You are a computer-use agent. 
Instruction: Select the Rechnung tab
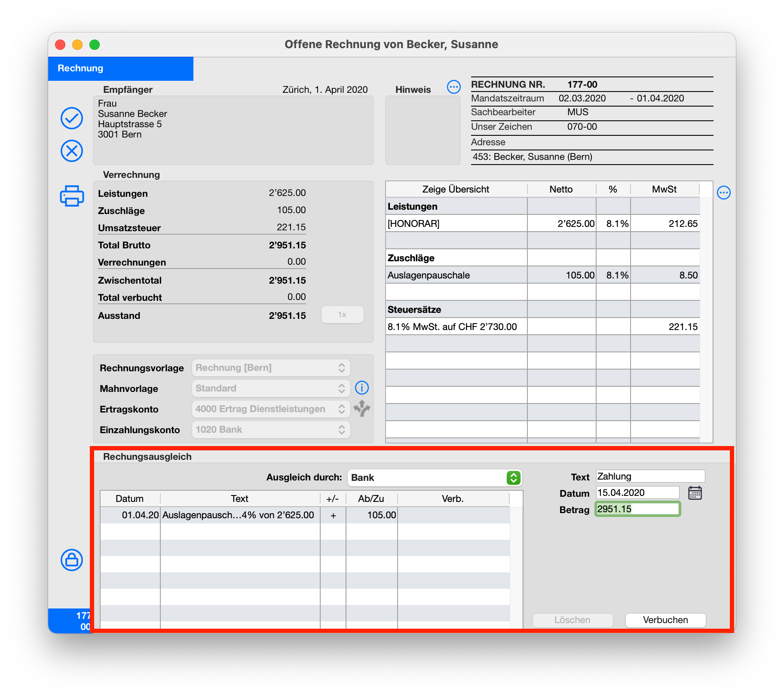pos(121,68)
